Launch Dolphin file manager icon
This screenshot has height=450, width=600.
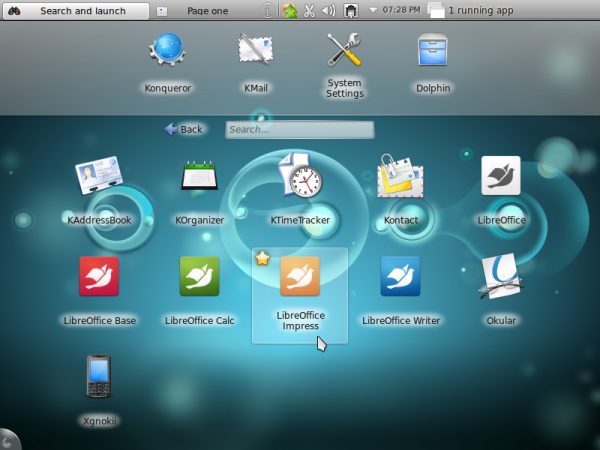433,50
